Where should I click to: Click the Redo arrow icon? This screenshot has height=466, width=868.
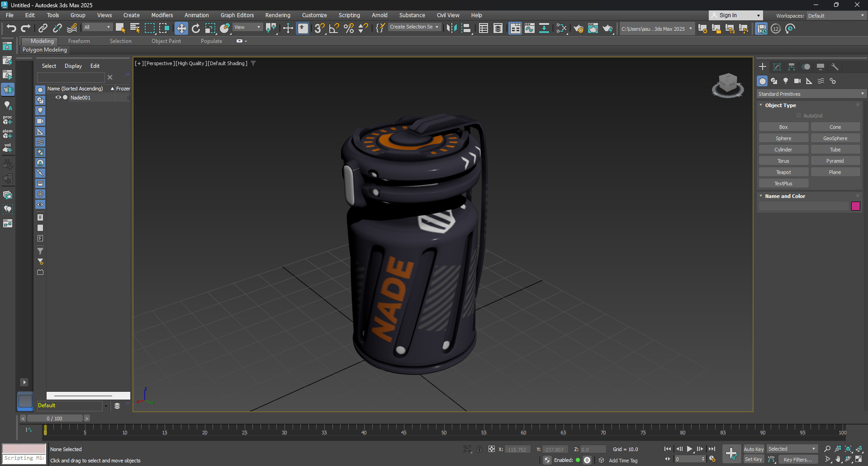click(x=26, y=28)
